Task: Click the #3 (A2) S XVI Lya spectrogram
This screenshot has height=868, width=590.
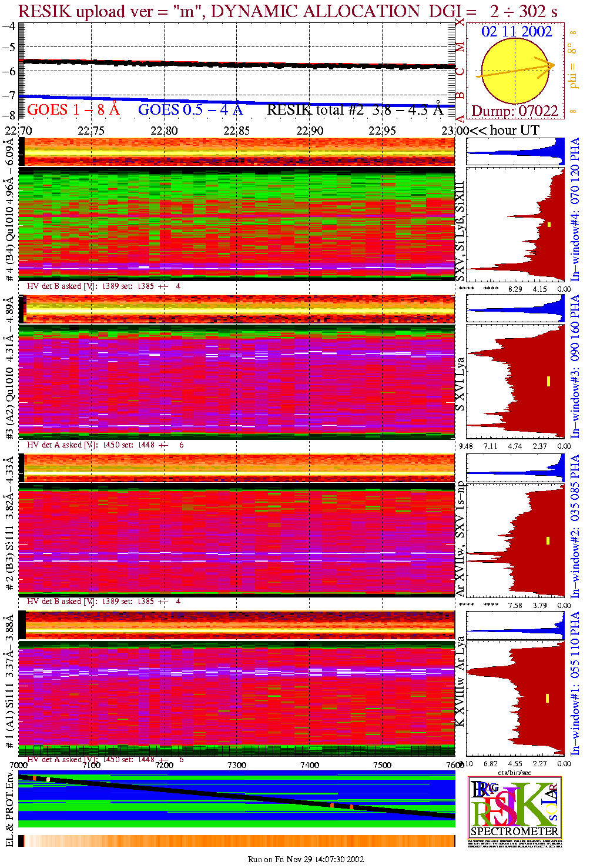Action: tap(237, 382)
